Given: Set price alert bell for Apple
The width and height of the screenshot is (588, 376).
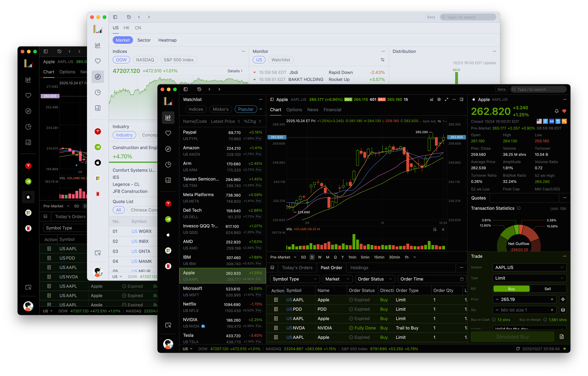Looking at the screenshot, I should point(557,111).
